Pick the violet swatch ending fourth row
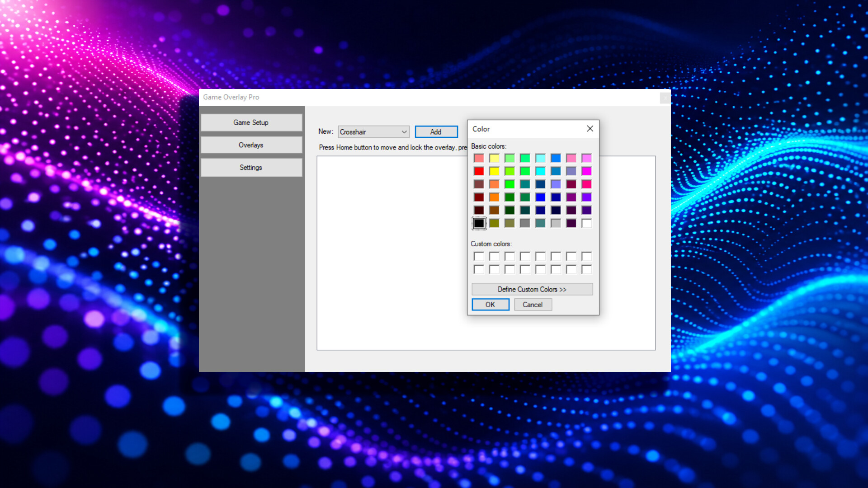 (586, 197)
